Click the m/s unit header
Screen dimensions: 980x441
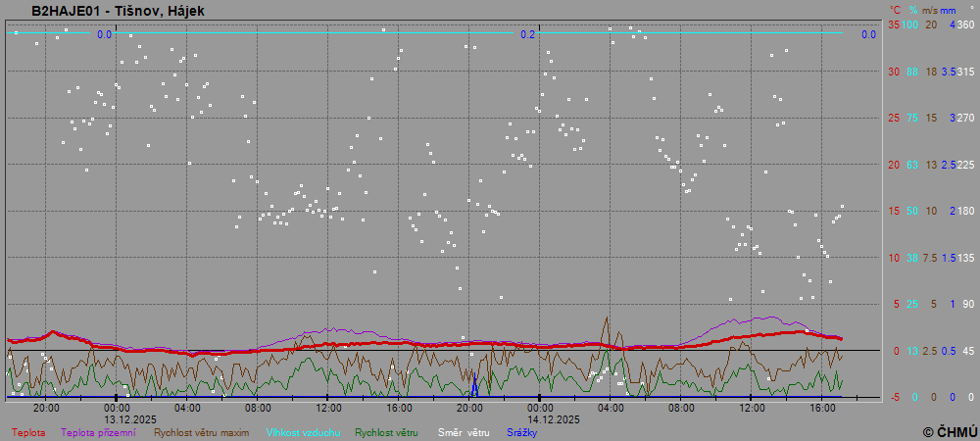point(931,10)
